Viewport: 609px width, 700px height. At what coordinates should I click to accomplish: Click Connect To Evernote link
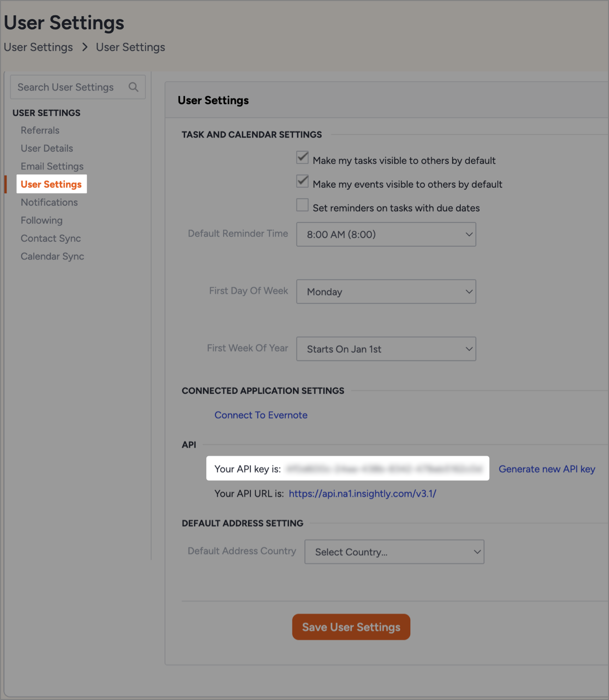click(261, 415)
